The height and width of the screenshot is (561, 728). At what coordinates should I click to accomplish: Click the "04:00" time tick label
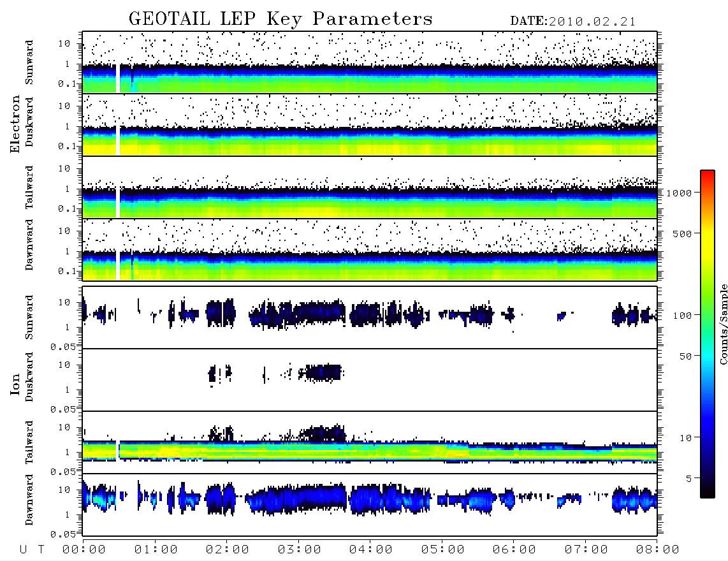(x=371, y=550)
